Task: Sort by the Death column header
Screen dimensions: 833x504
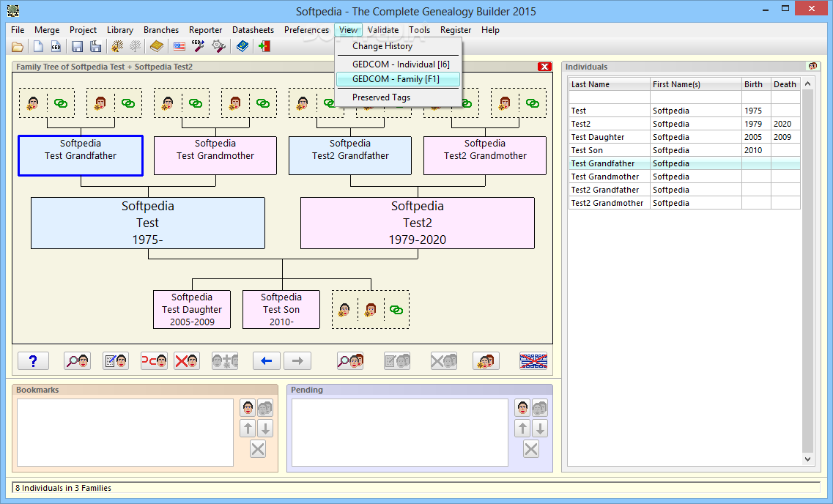Action: pyautogui.click(x=785, y=84)
